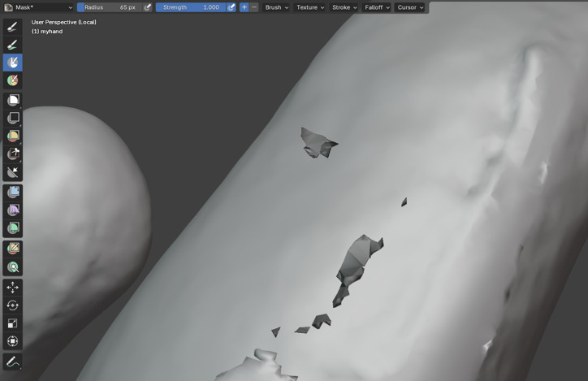The image size is (588, 381).
Task: Open the Falloff settings dropdown
Action: click(x=377, y=7)
